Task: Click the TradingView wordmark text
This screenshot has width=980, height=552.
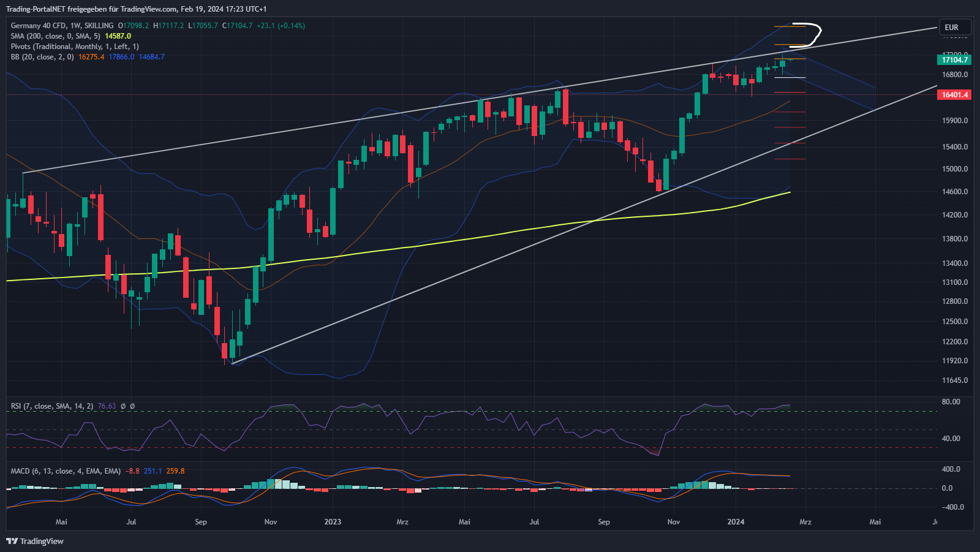Action: pos(42,541)
